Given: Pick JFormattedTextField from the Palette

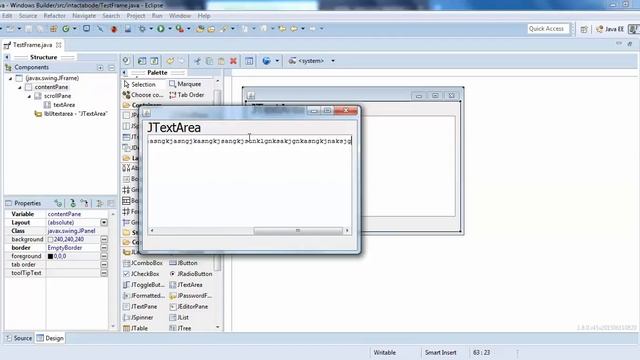Looking at the screenshot, I should click(x=144, y=296).
